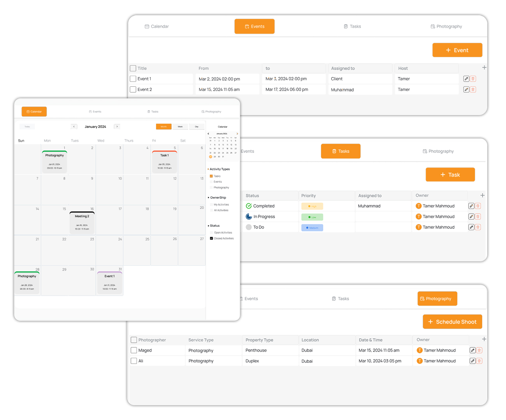The height and width of the screenshot is (420, 506).
Task: Click the orange Event button
Action: tap(457, 50)
